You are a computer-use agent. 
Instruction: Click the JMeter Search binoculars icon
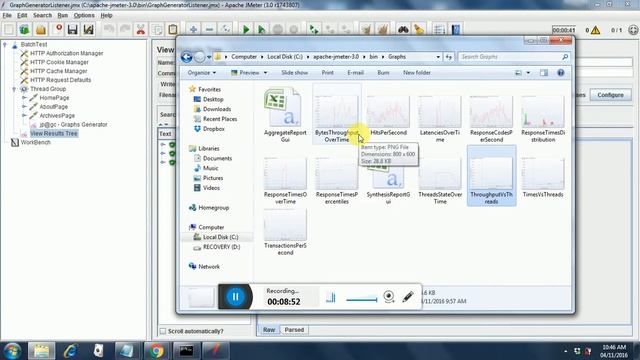(x=403, y=29)
